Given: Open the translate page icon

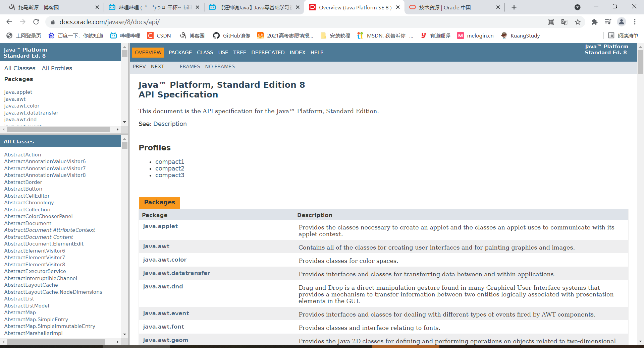Looking at the screenshot, I should (564, 22).
